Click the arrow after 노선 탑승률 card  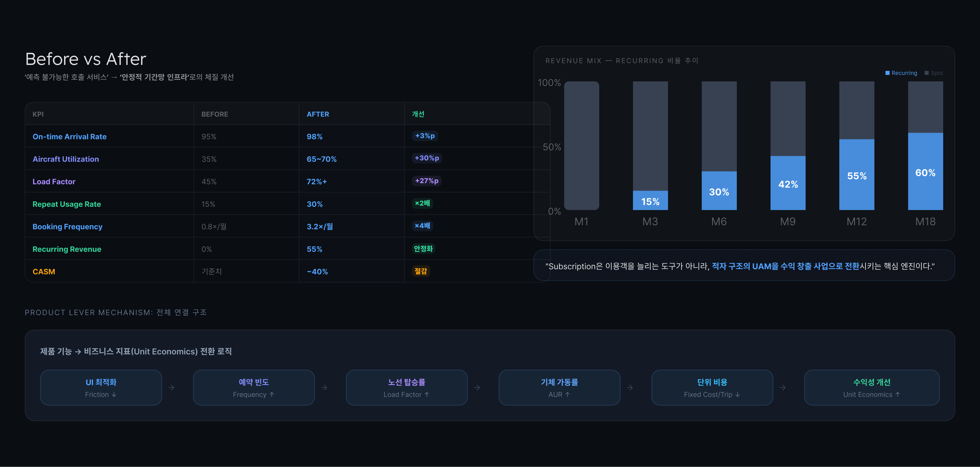tap(477, 387)
